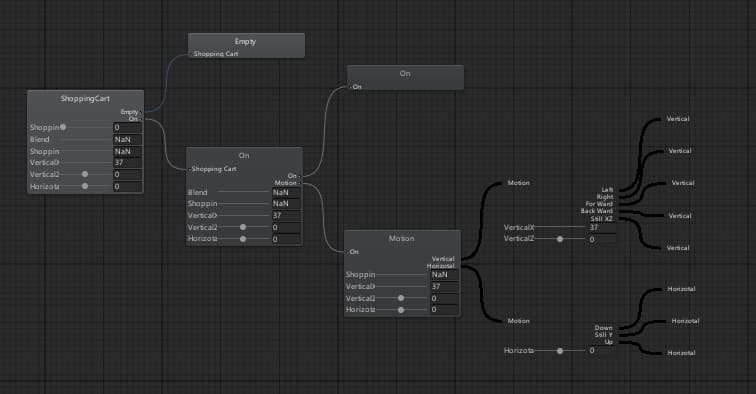Screen dimensions: 756x394
Task: Edit the Shoppin NaN field in the Motion node
Action: click(444, 274)
